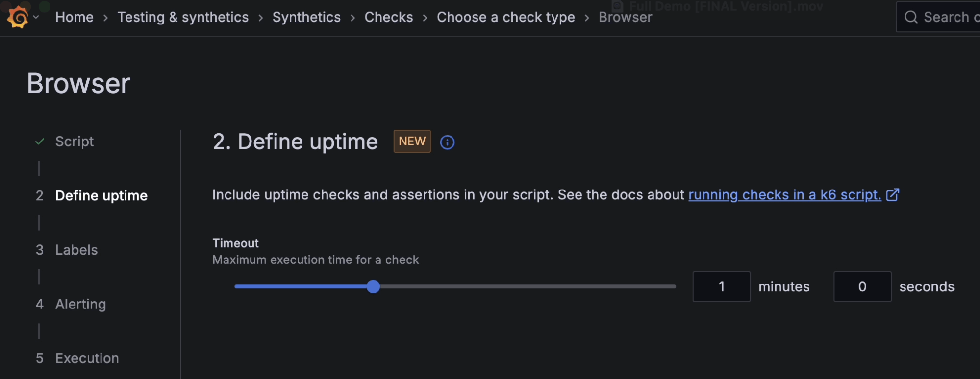Open the Execution step
Viewport: 980px width, 379px height.
pos(87,358)
